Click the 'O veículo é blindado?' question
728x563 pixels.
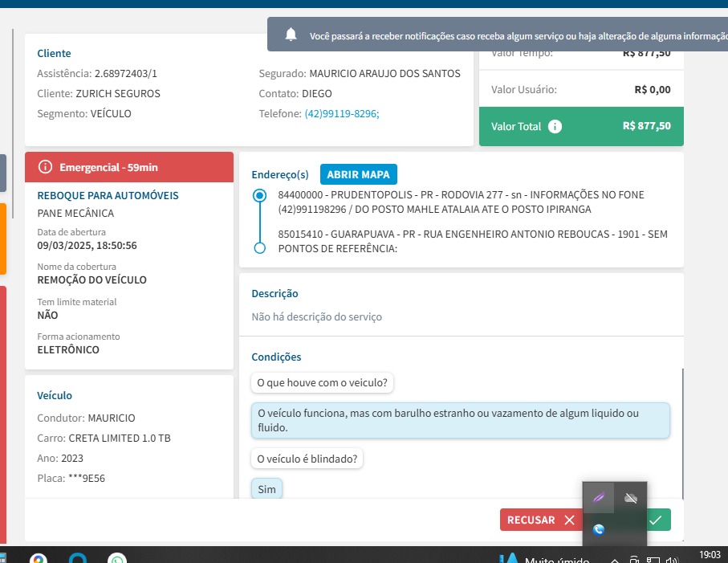coord(307,459)
